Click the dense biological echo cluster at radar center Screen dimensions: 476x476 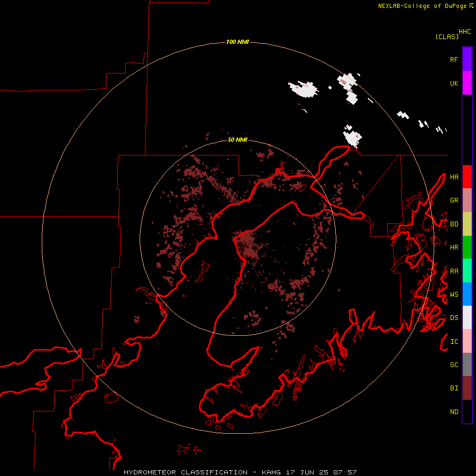[248, 244]
